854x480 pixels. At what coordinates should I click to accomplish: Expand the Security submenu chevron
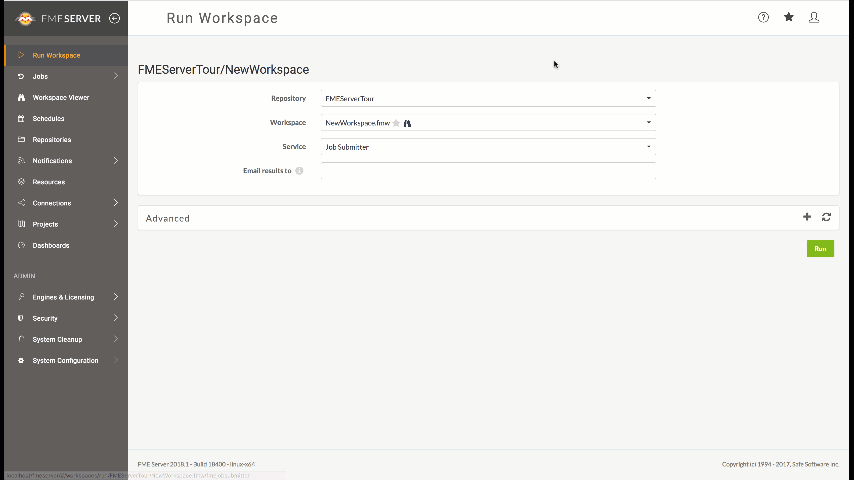[115, 318]
